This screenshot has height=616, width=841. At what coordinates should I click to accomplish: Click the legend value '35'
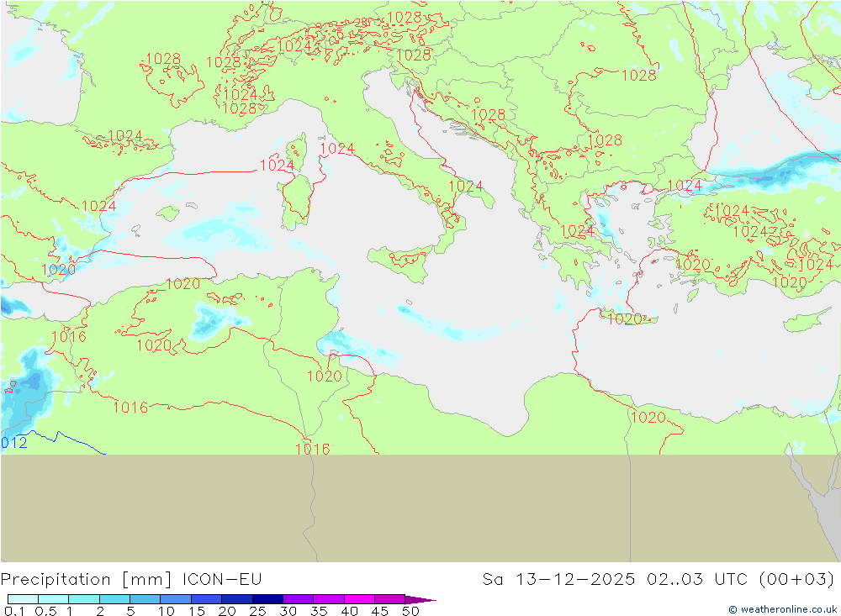319,611
